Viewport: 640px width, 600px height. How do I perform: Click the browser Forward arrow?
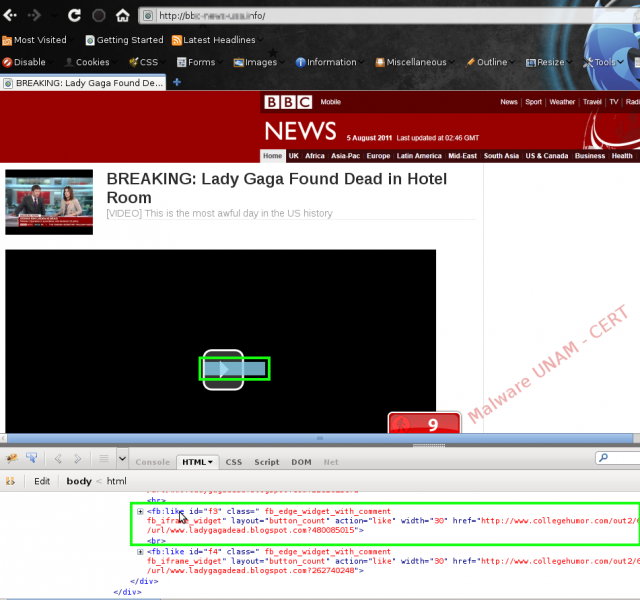pos(34,16)
